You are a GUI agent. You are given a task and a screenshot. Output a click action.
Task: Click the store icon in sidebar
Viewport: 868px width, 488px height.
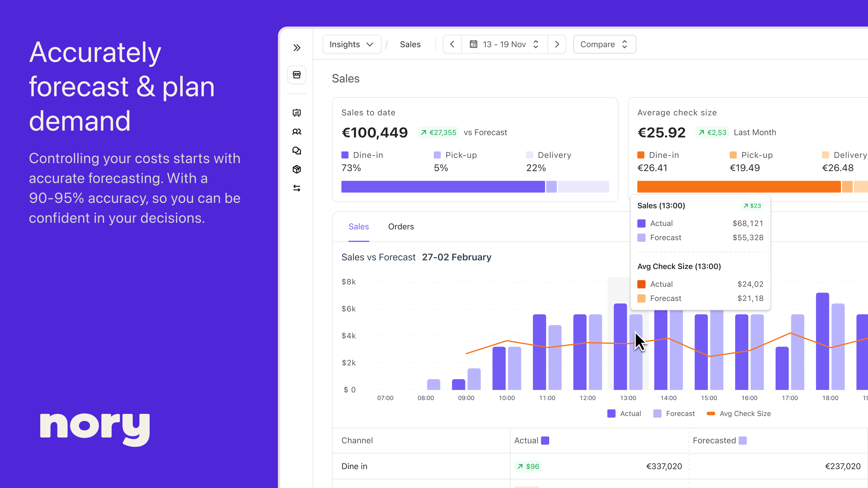[x=297, y=75]
